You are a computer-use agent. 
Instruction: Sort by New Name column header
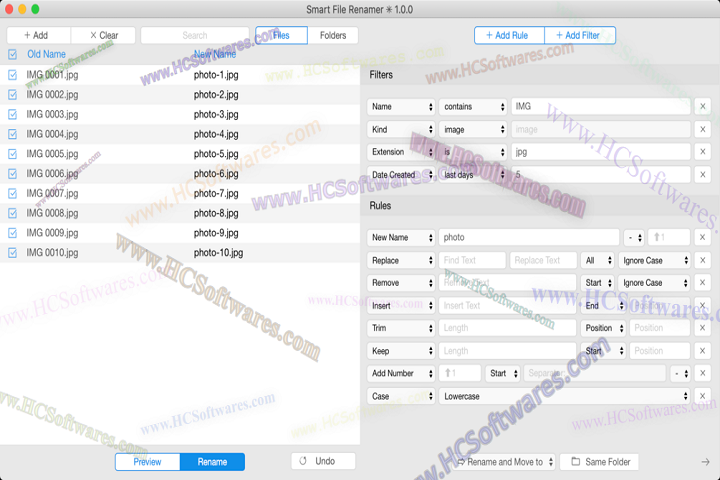[x=215, y=54]
